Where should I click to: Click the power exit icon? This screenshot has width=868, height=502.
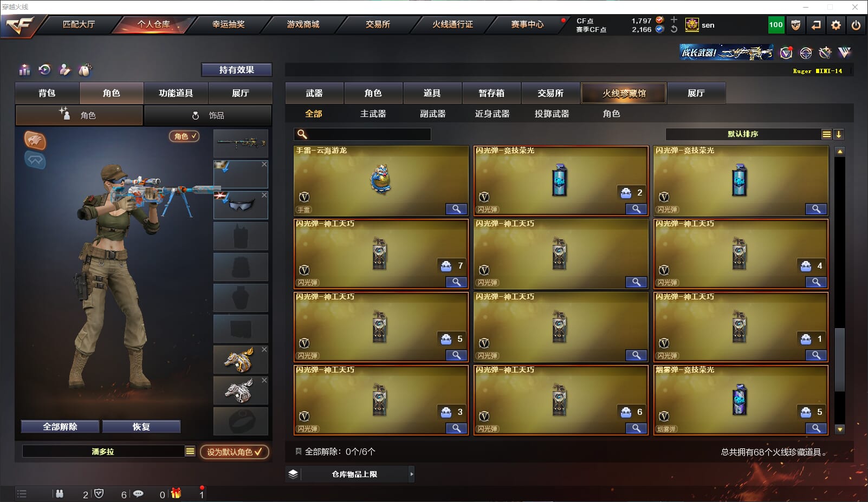coord(856,25)
